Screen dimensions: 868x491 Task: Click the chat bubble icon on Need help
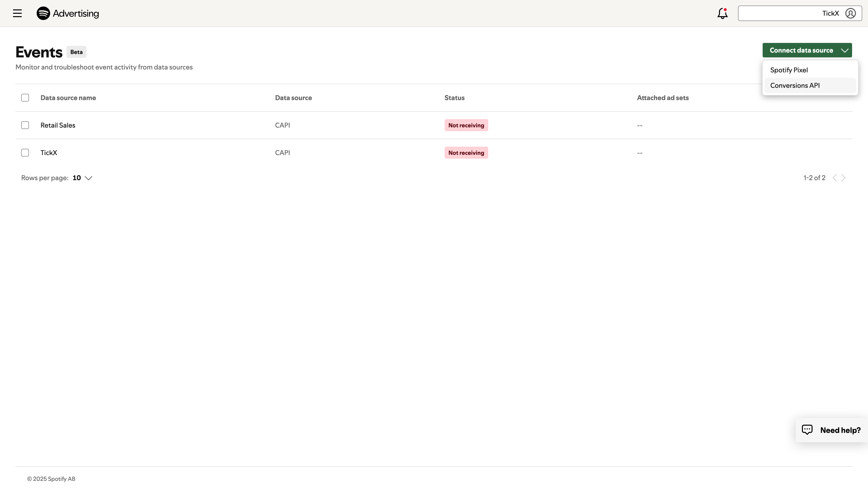tap(808, 429)
